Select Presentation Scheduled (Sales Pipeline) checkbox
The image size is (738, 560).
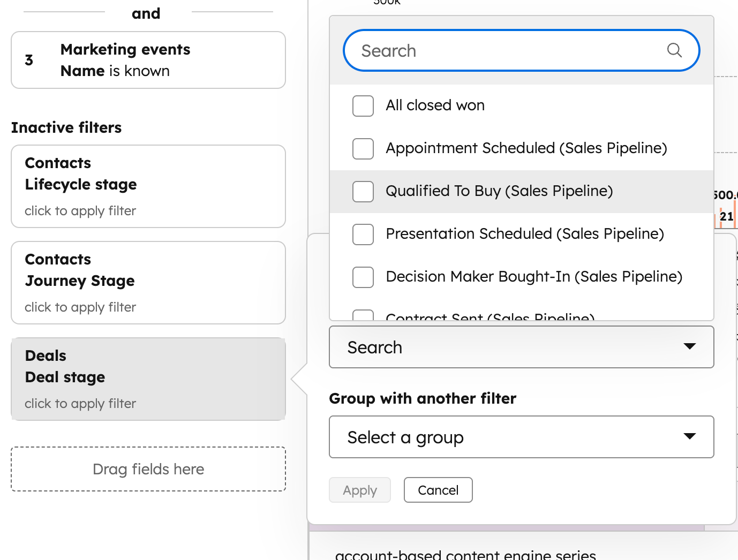(363, 234)
